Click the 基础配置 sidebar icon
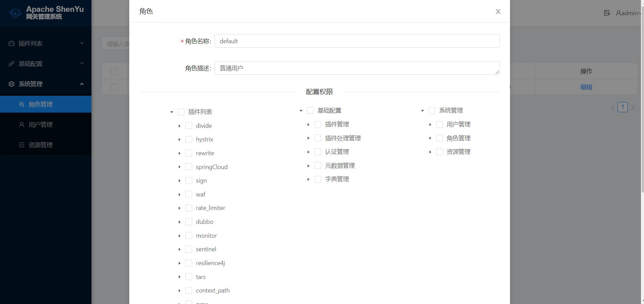The image size is (644, 304). coord(12,64)
